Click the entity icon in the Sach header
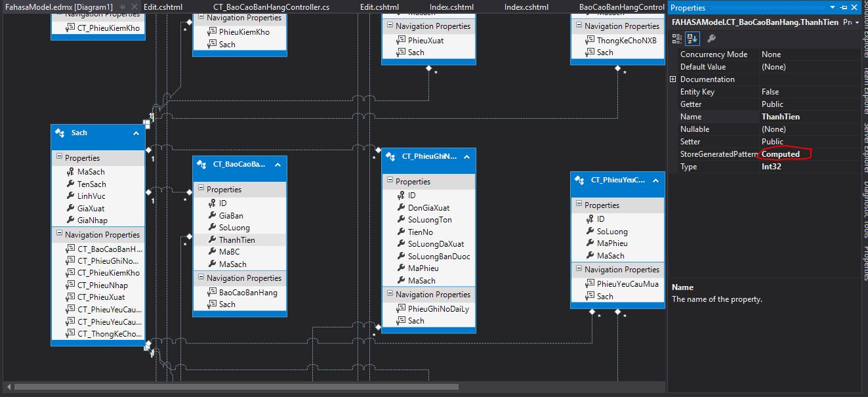868x397 pixels. (60, 133)
